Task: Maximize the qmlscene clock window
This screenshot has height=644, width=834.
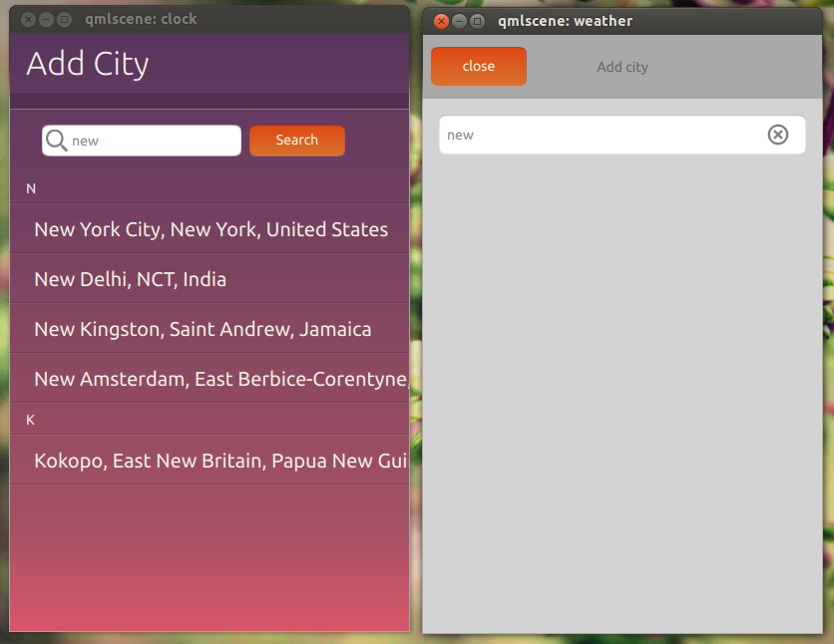Action: [64, 19]
